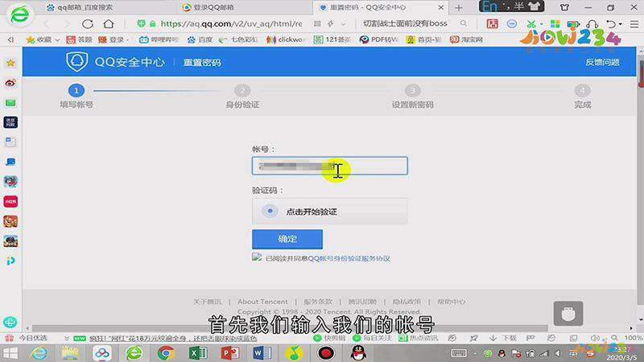Collapse sidebar toggle on bookmarks bar
This screenshot has height=362, width=644.
tap(10, 39)
